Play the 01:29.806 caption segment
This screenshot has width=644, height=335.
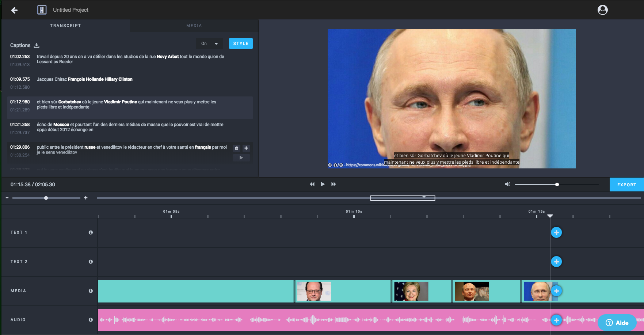tap(241, 157)
